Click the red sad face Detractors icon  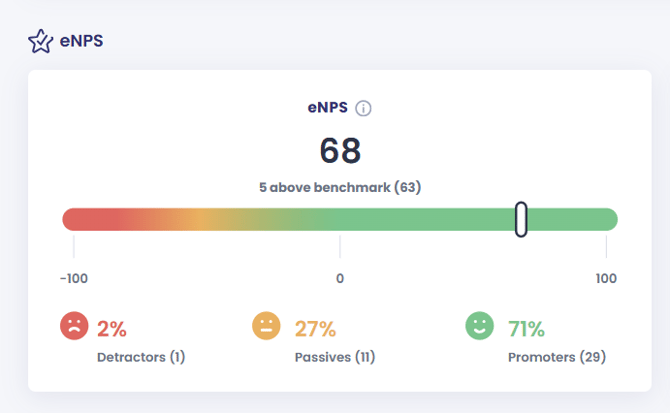coord(74,326)
